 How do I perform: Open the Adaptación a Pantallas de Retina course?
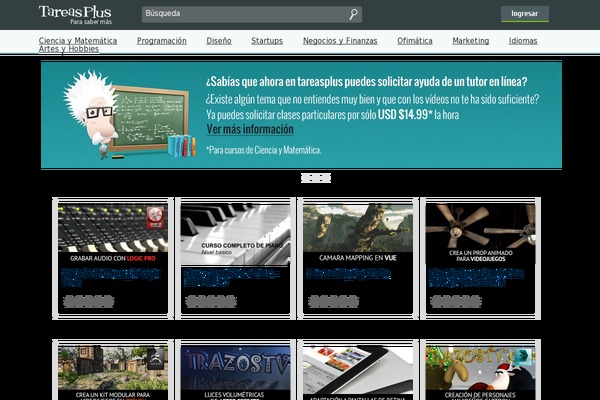coord(358,370)
